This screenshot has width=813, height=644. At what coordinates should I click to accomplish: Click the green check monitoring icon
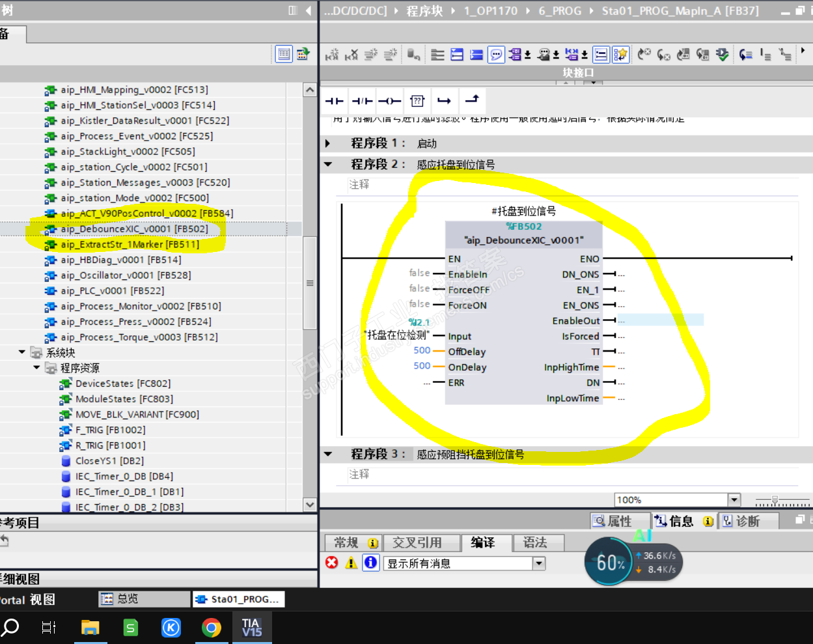722,55
